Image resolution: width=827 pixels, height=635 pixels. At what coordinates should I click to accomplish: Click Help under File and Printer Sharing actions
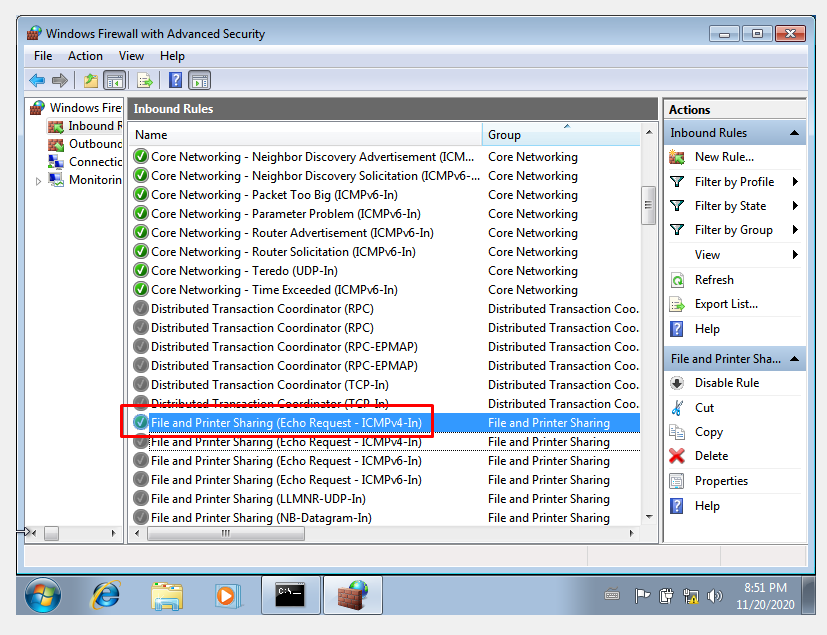coord(707,506)
